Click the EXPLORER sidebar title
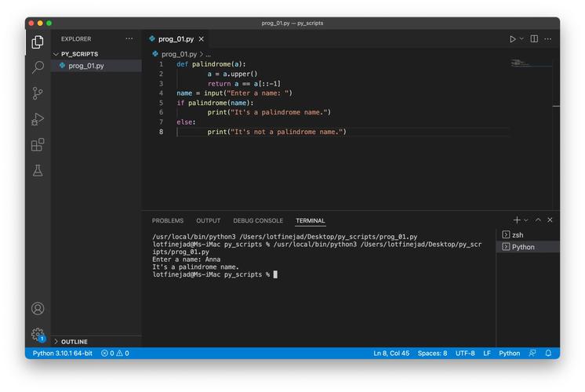The height and width of the screenshot is (392, 585). (x=76, y=38)
